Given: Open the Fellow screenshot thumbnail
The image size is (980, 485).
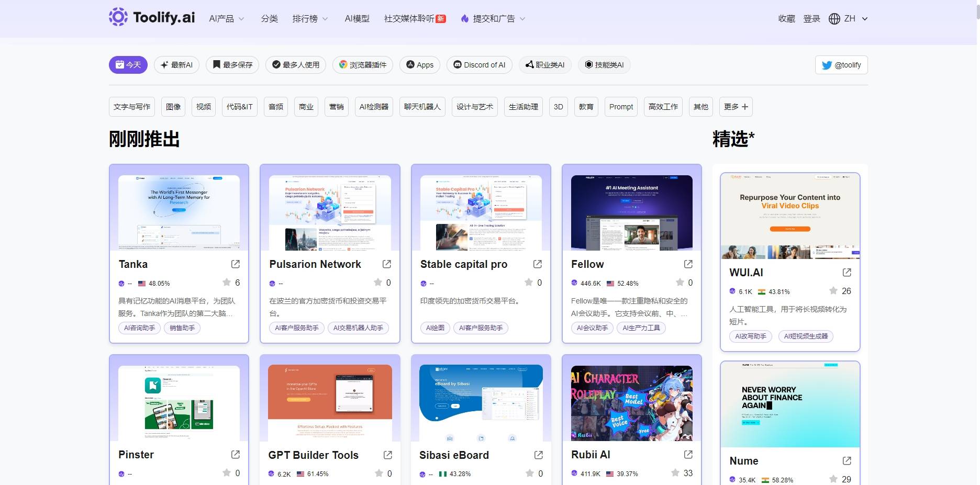Looking at the screenshot, I should [632, 212].
